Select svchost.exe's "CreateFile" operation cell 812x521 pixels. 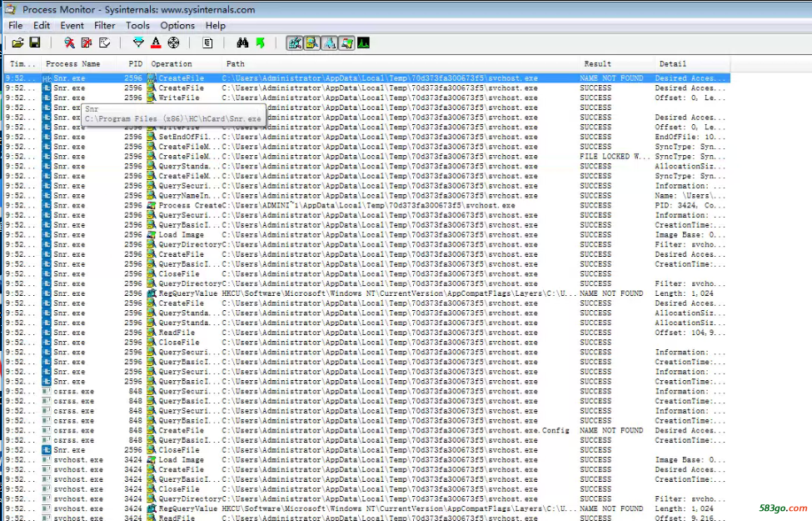coord(181,469)
